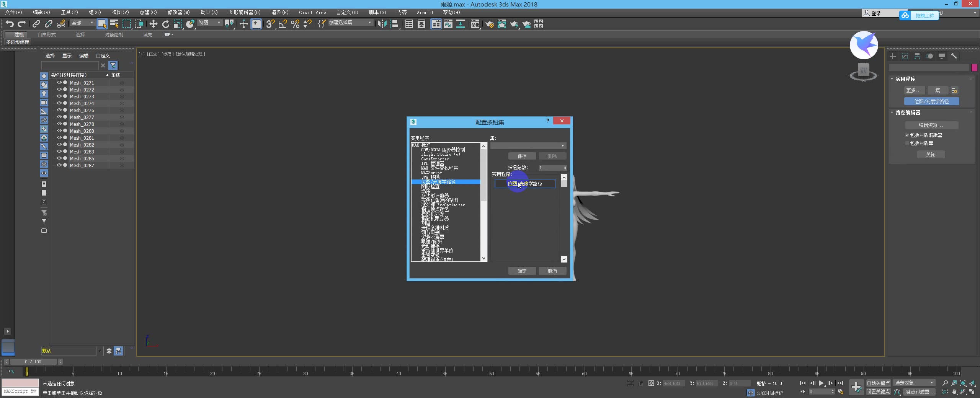Click the pink color swatch in the right panel
Viewport: 980px width, 398px height.
click(x=975, y=68)
